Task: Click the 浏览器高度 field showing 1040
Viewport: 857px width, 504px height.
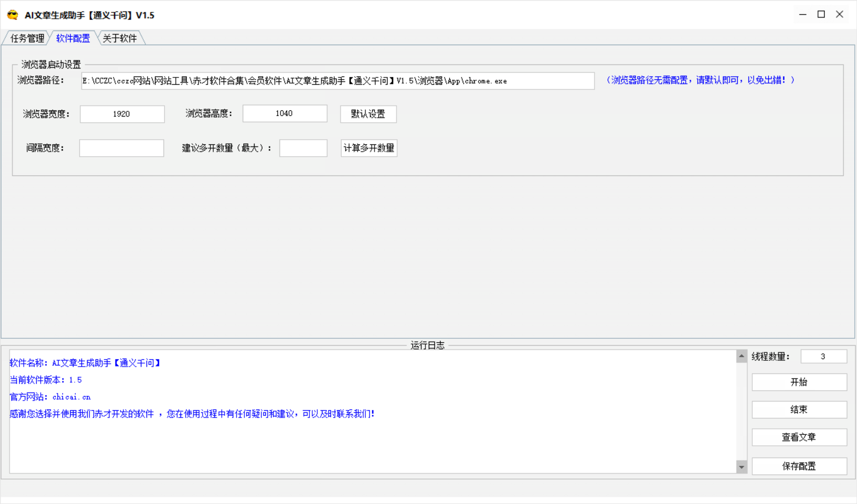Action: [285, 113]
